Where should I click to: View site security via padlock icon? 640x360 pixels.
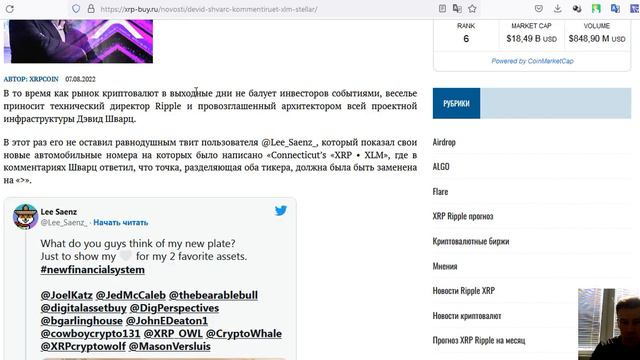coord(91,9)
